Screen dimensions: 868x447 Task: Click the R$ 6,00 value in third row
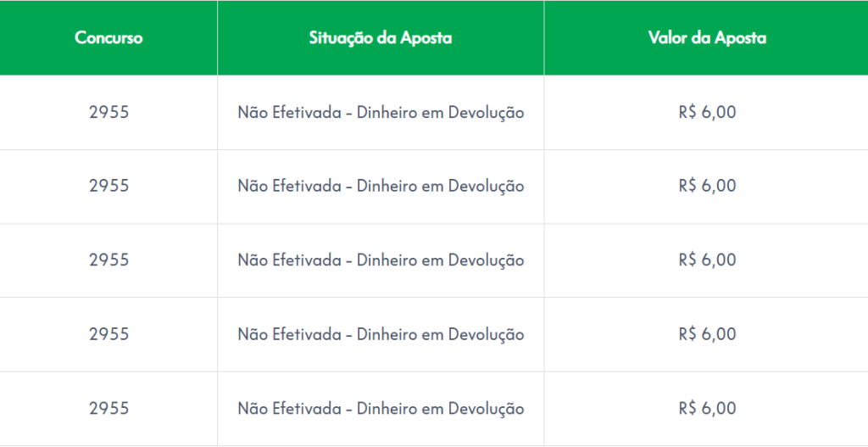707,260
